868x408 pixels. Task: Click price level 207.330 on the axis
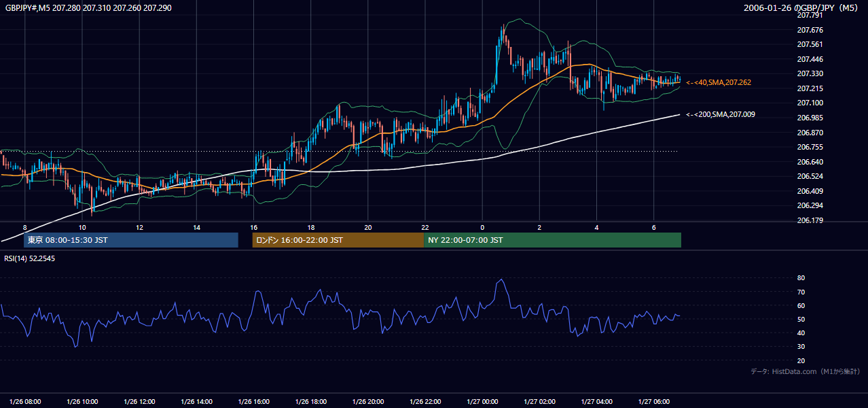[x=810, y=73]
